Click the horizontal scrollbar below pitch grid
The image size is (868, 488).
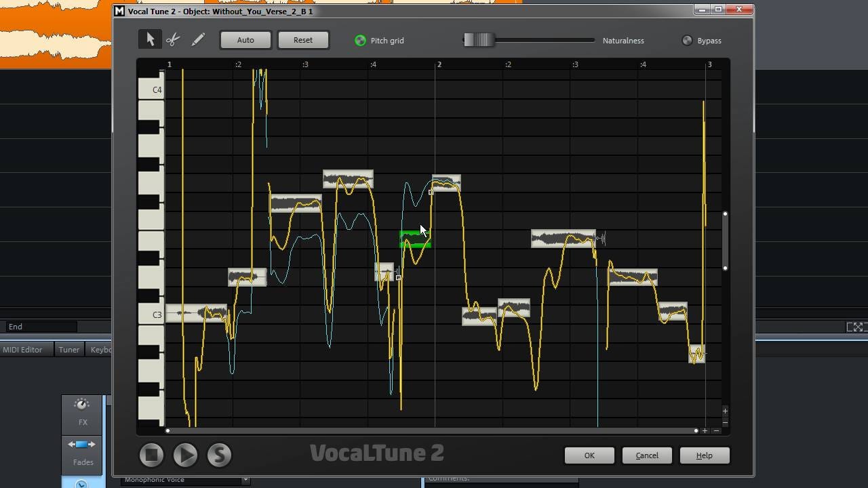coord(431,430)
